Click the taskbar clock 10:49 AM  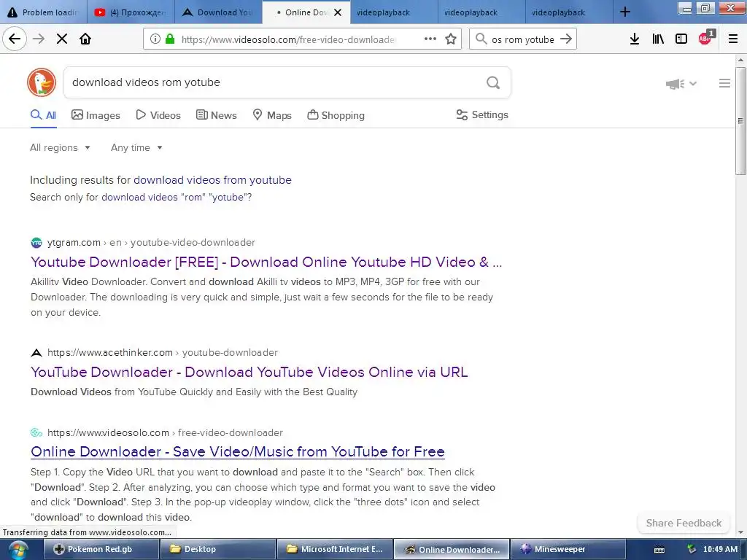click(720, 550)
